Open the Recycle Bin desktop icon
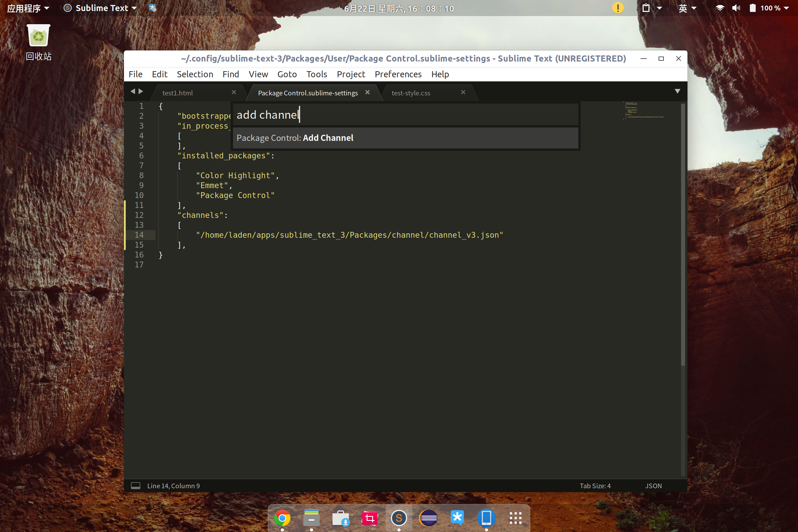This screenshot has width=798, height=532. point(38,36)
